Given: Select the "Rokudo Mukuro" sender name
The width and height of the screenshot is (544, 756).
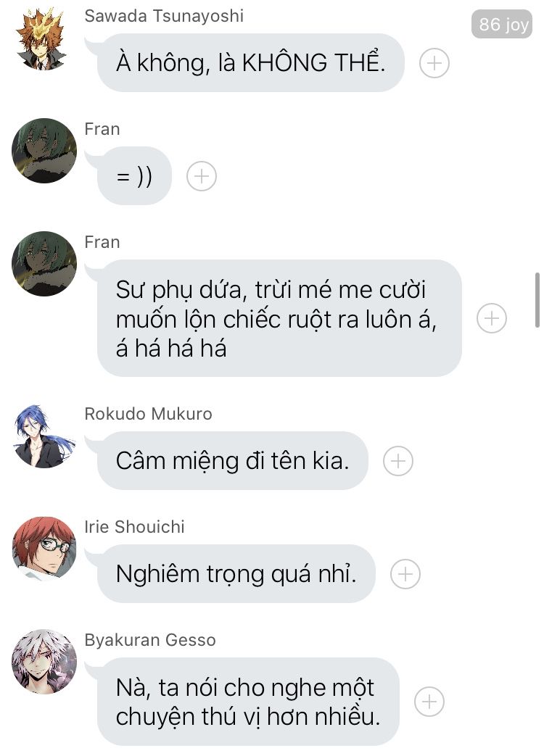Looking at the screenshot, I should (x=148, y=414).
